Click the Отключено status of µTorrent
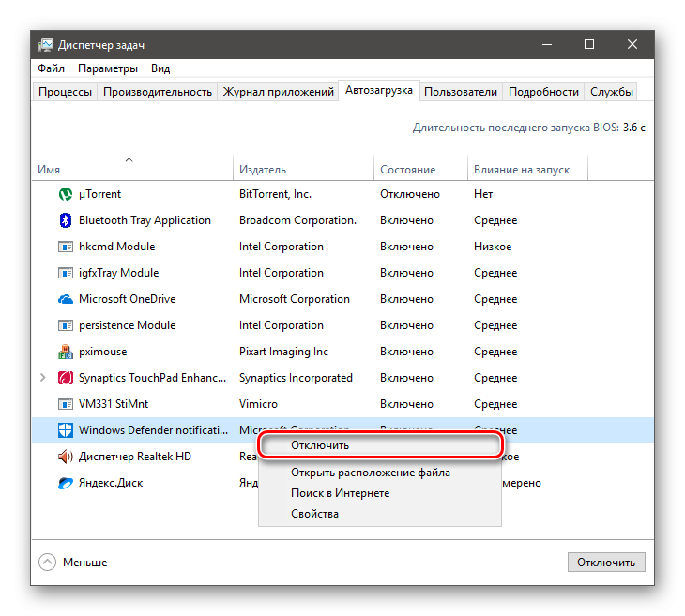This screenshot has height=616, width=685. click(x=410, y=194)
